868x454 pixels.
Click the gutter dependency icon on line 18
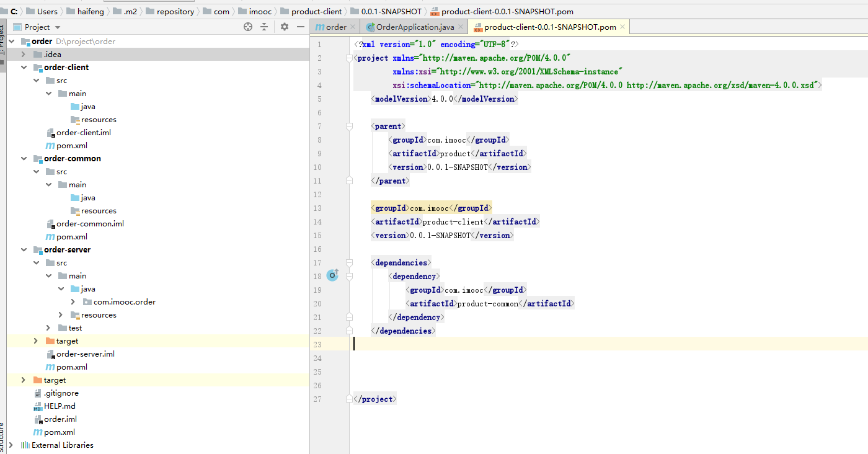333,275
